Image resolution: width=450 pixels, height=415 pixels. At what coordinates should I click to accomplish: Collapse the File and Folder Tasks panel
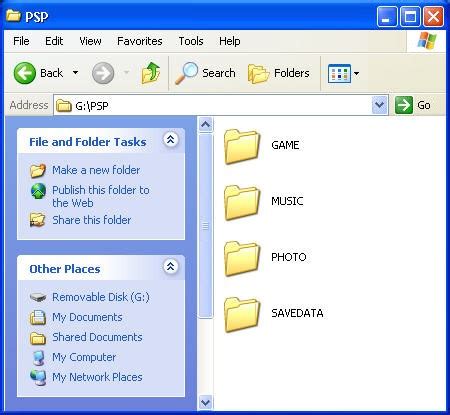click(x=171, y=139)
